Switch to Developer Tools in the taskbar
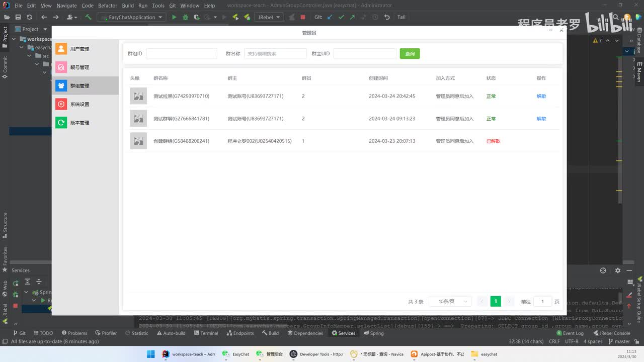Screen dimensions: 644x362 tap(316, 354)
